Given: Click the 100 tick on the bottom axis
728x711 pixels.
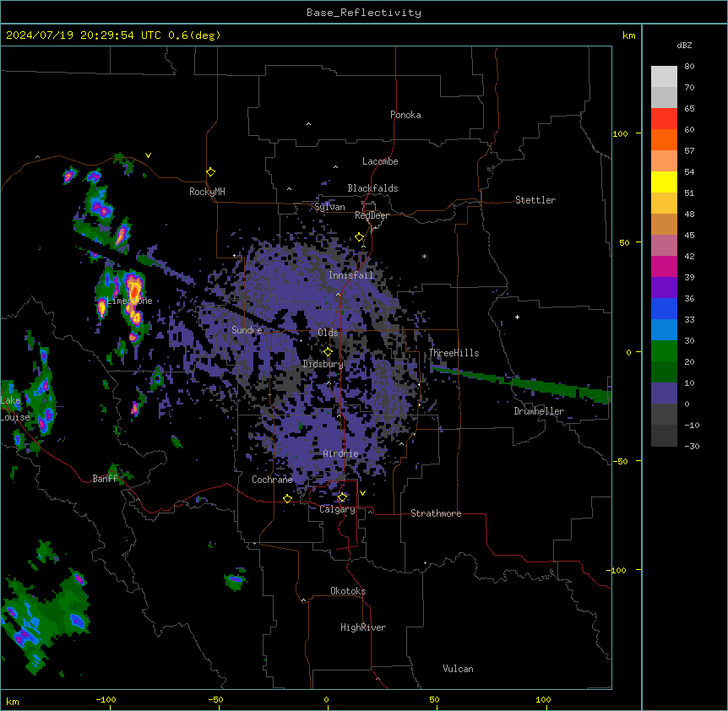Looking at the screenshot, I should pos(543,699).
